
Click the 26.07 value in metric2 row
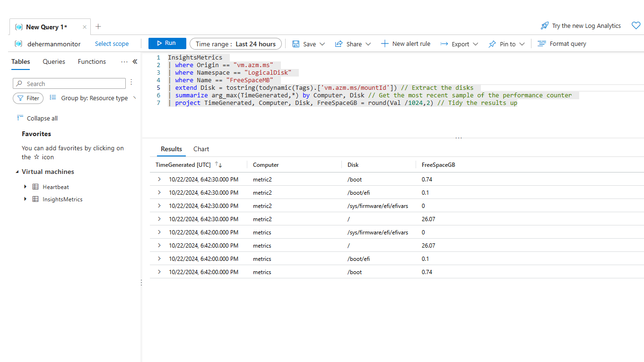(428, 219)
